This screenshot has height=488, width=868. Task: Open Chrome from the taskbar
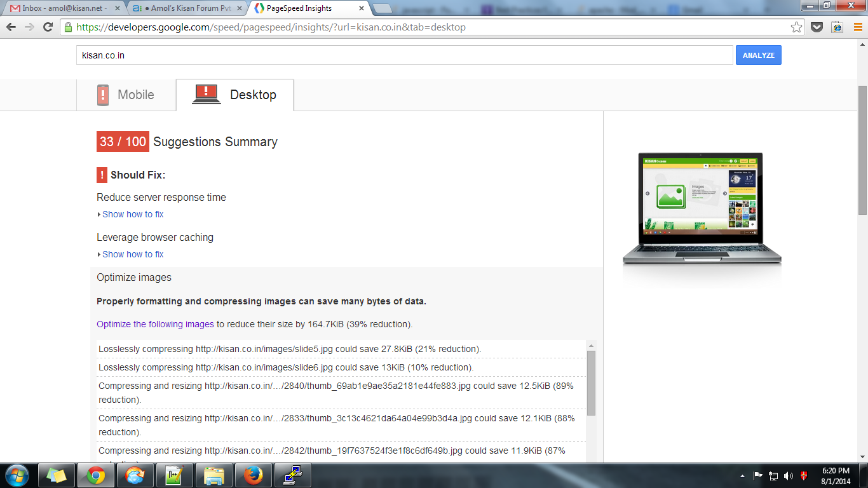tap(96, 475)
